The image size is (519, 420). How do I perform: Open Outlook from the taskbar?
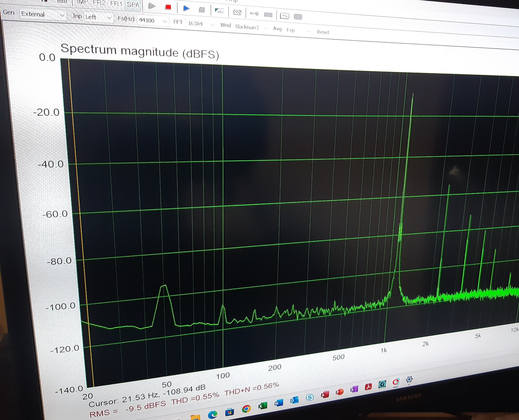tap(294, 400)
